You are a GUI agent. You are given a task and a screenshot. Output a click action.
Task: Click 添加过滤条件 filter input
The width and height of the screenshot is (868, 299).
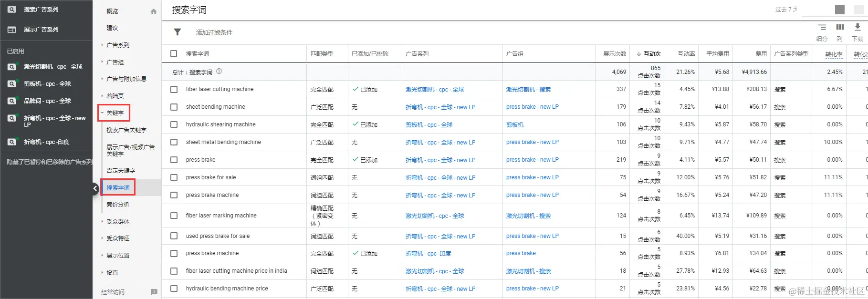pyautogui.click(x=214, y=32)
